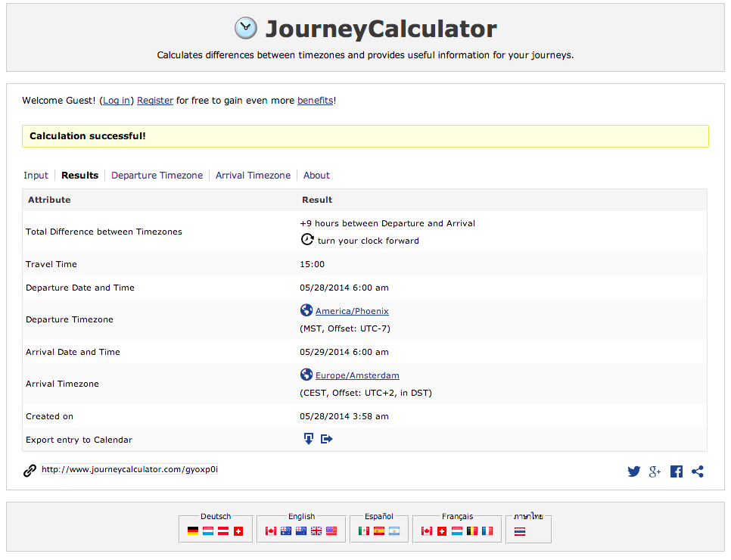Image resolution: width=731 pixels, height=560 pixels.
Task: Open the About tab
Action: pyautogui.click(x=316, y=176)
